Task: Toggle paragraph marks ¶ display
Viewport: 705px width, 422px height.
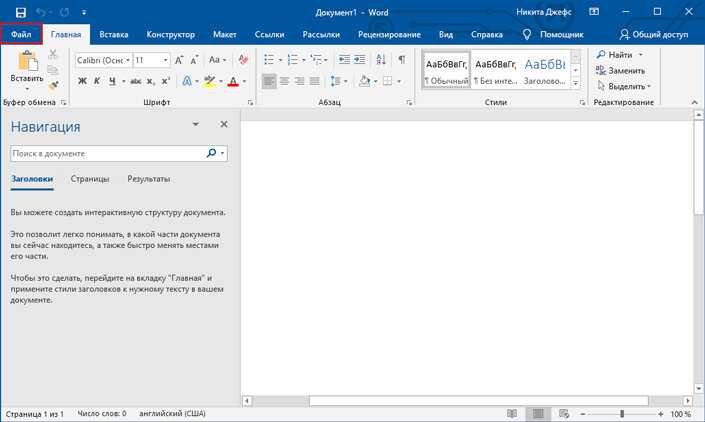Action: click(x=402, y=59)
